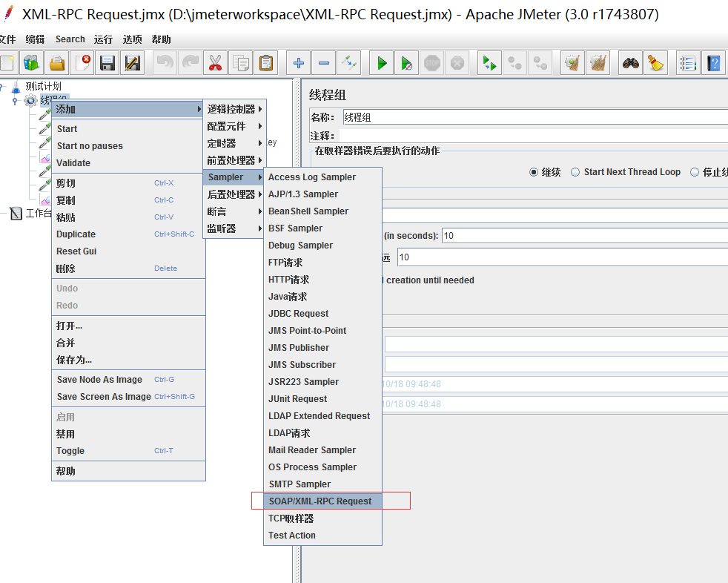The height and width of the screenshot is (583, 728).
Task: Click the Open file folder icon
Action: tap(57, 63)
